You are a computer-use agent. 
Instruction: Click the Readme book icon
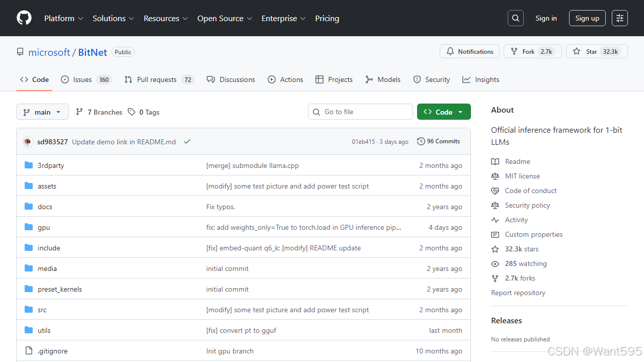(495, 161)
